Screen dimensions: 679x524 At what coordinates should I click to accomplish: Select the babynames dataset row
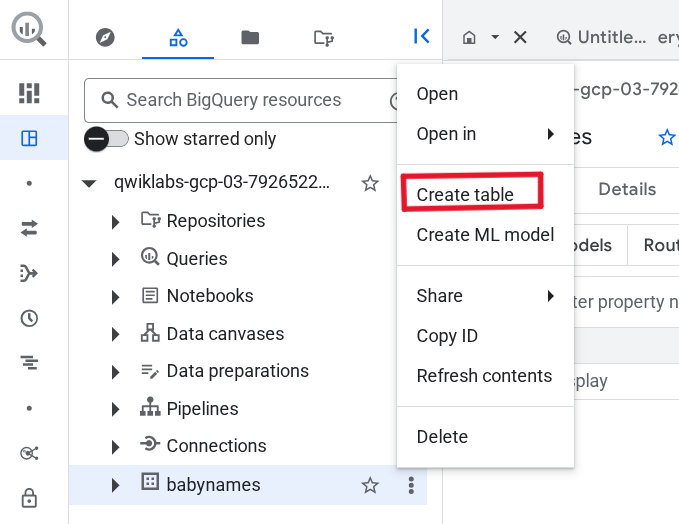pyautogui.click(x=248, y=485)
